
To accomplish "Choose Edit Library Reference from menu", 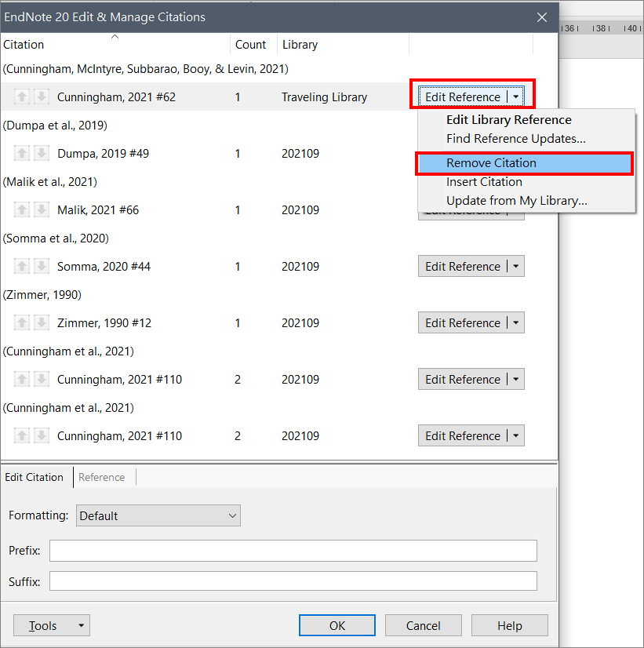I will 509,120.
